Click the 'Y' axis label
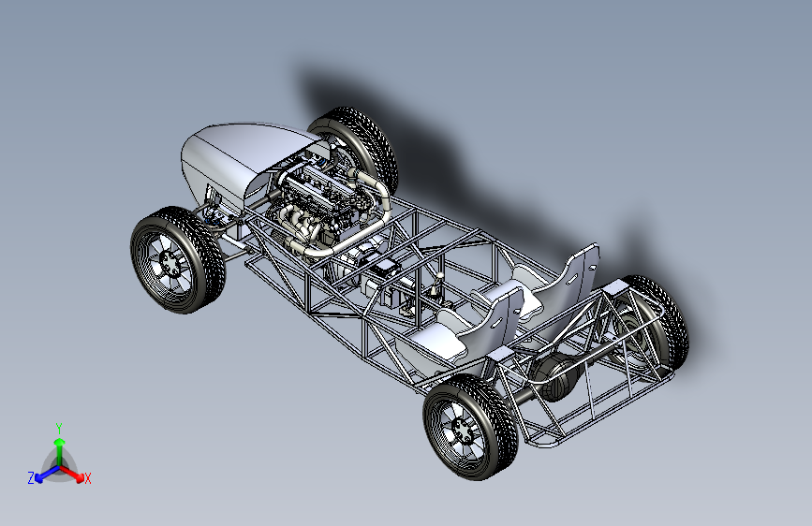The image size is (812, 526). pos(59,429)
